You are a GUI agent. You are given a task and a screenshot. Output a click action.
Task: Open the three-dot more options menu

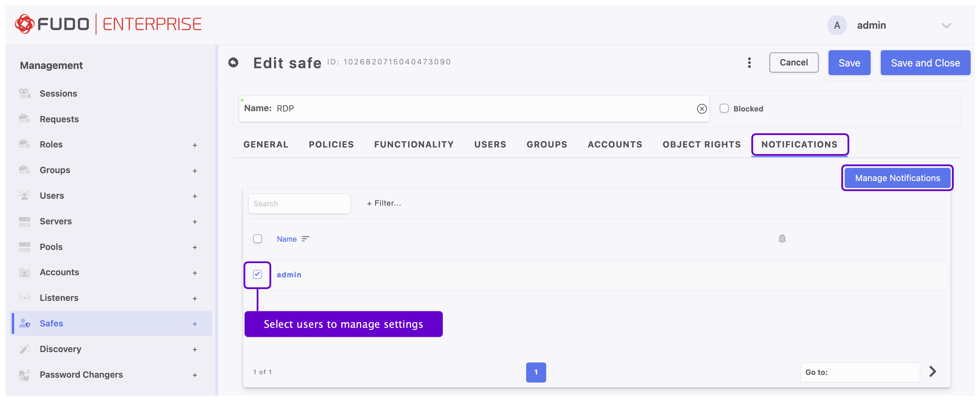click(x=749, y=62)
